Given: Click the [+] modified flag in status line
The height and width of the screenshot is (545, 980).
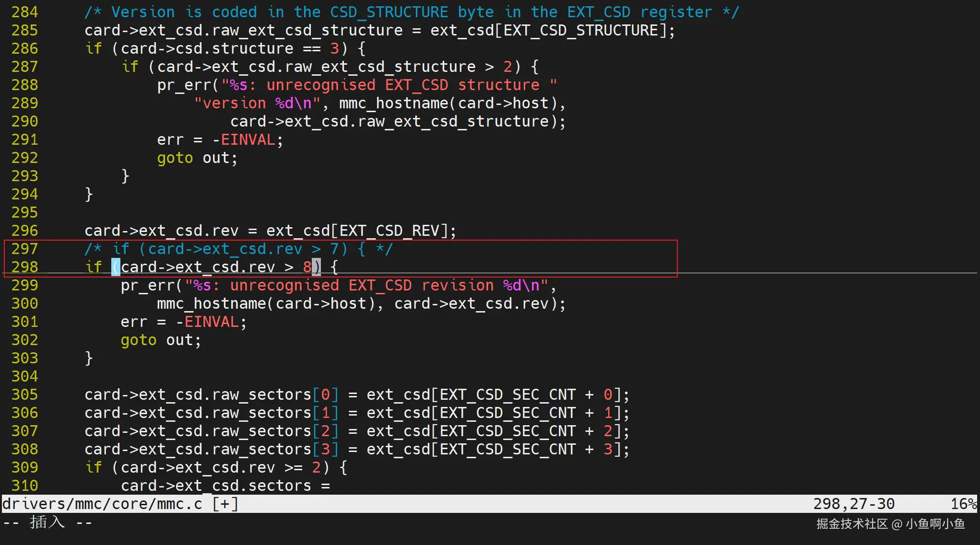Looking at the screenshot, I should pos(225,504).
